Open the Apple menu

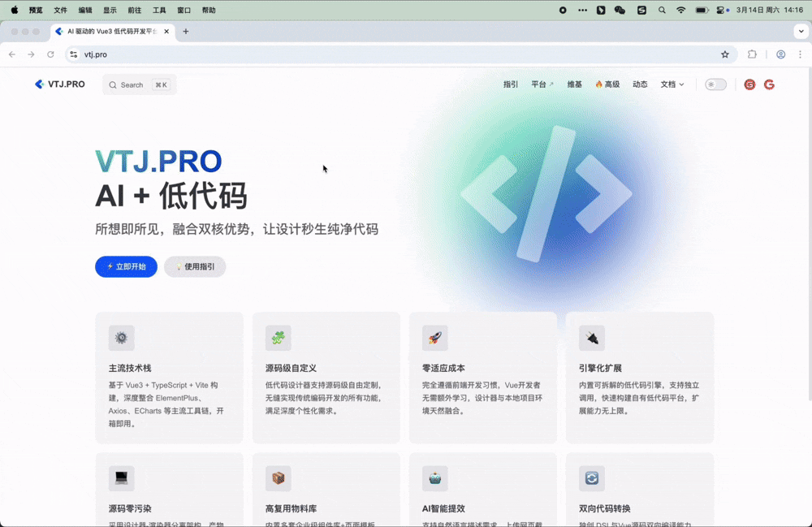14,10
